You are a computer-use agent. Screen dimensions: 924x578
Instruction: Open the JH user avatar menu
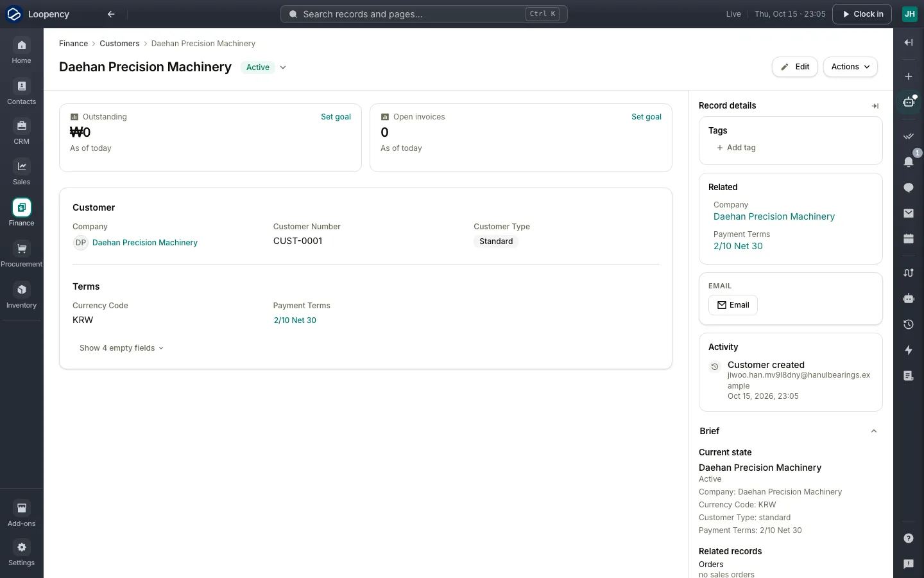coord(910,14)
